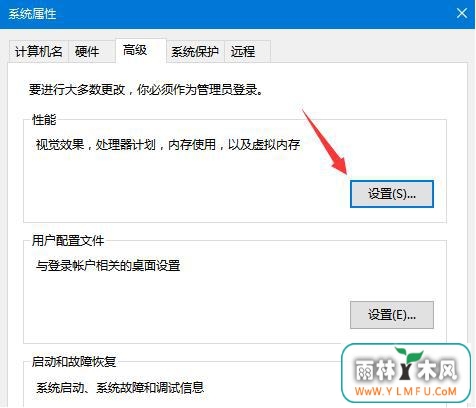Switch to the 计算机名 tab

(x=39, y=52)
